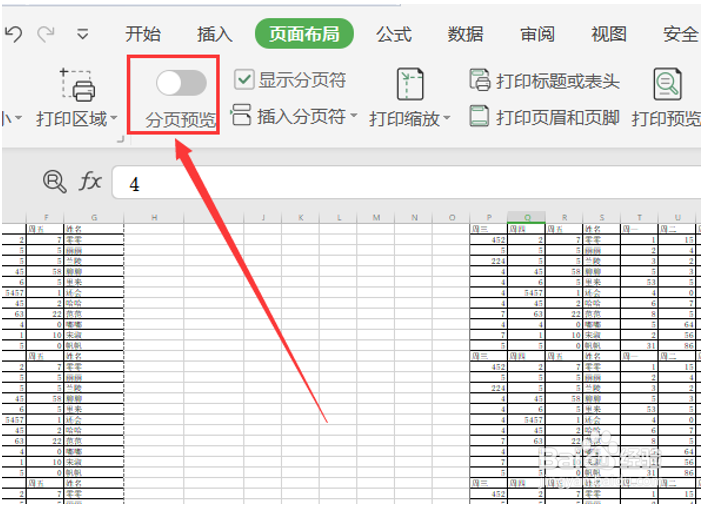
Task: Open the 安全 tab
Action: (681, 34)
